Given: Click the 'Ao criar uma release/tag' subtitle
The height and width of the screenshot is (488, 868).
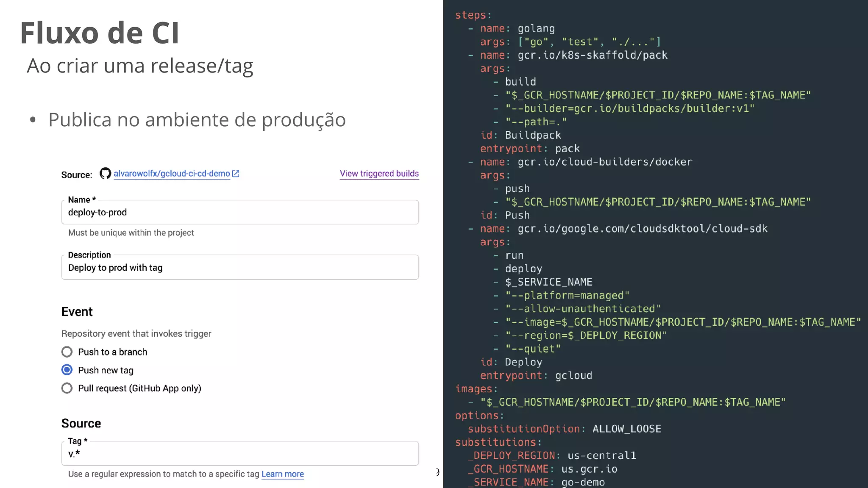Looking at the screenshot, I should pyautogui.click(x=140, y=66).
